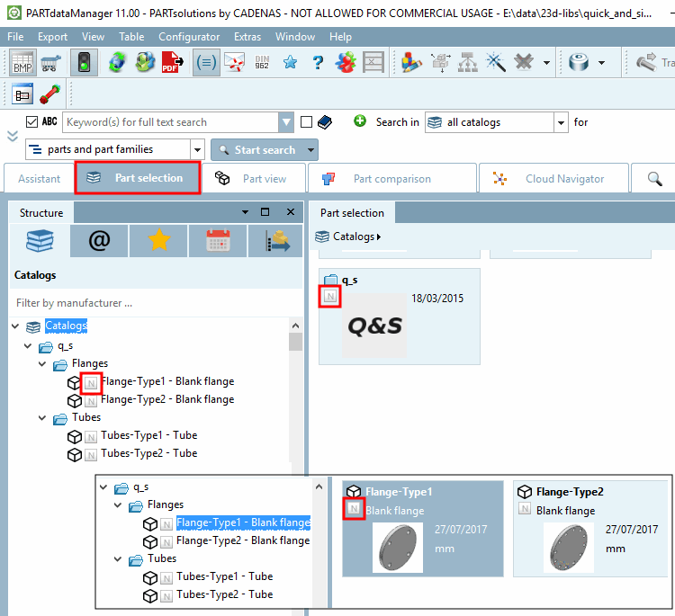The image size is (675, 616).
Task: Open the Configurator menu
Action: [x=189, y=37]
